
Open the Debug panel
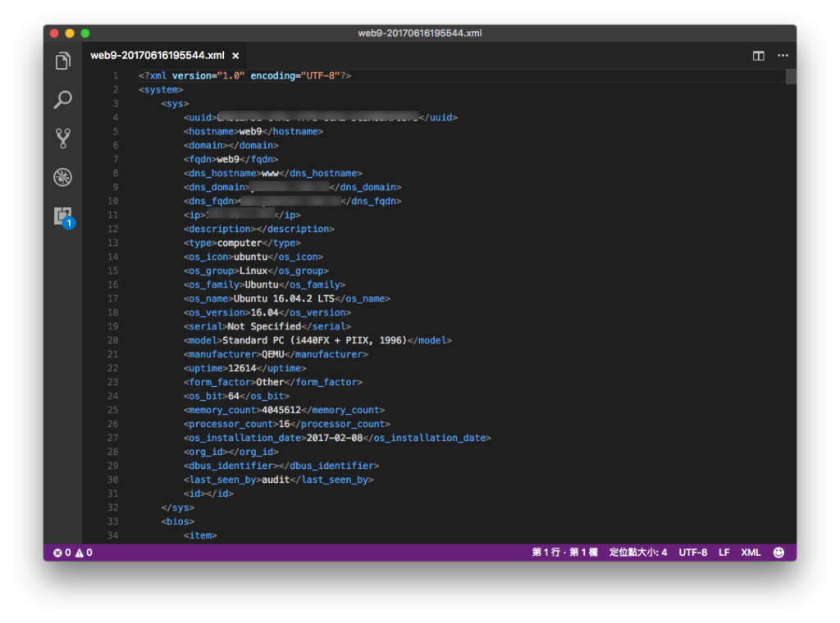click(62, 177)
